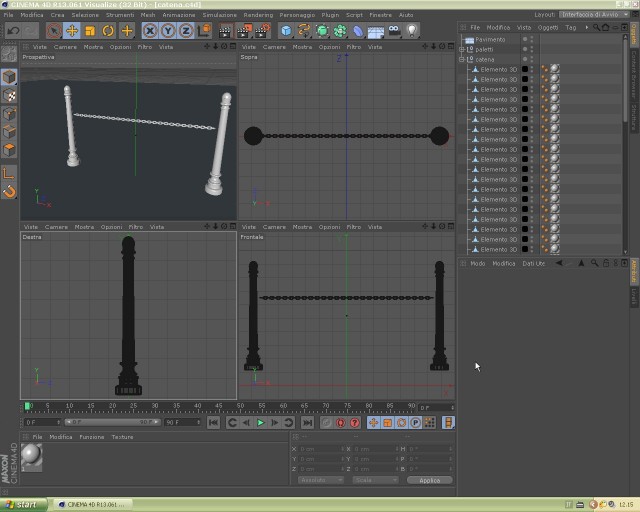The image size is (640, 512).
Task: Select the material thumbnail sphere
Action: [x=31, y=456]
